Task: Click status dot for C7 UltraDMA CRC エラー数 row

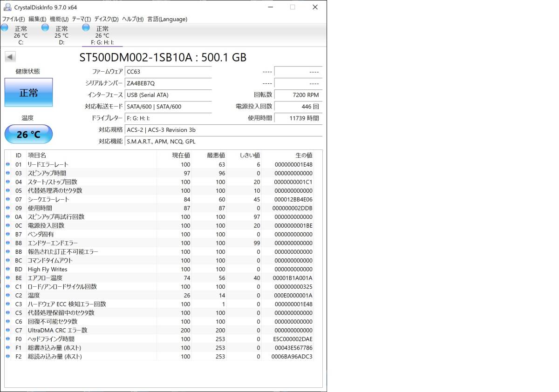Action: [7, 331]
